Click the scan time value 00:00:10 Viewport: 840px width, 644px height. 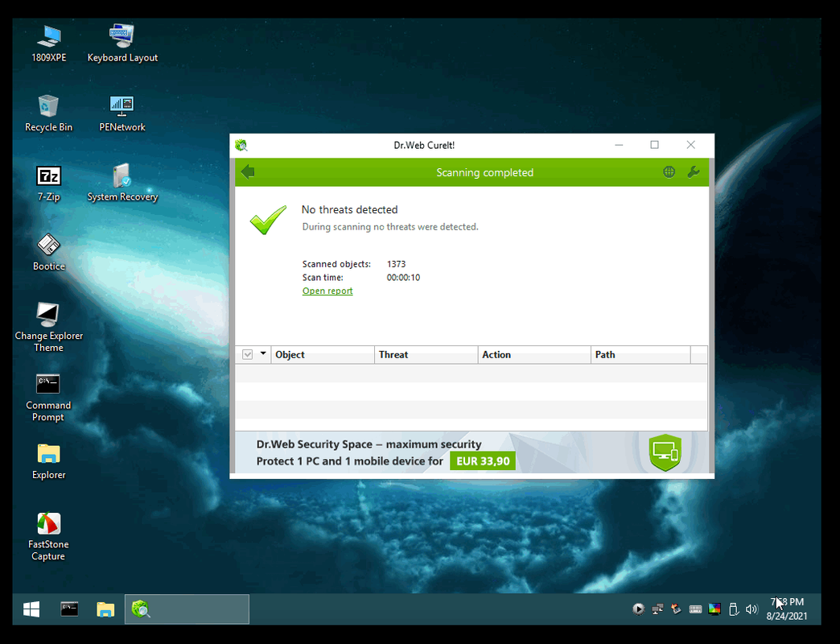403,278
